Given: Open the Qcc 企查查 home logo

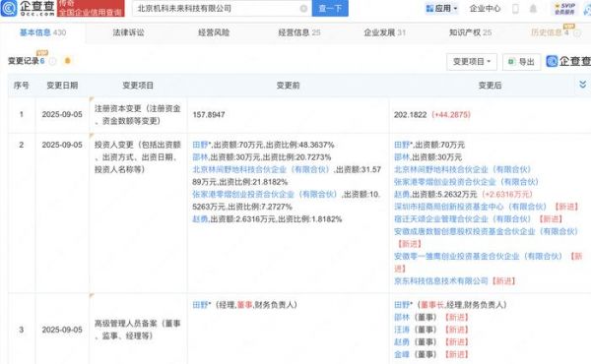Looking at the screenshot, I should [28, 8].
